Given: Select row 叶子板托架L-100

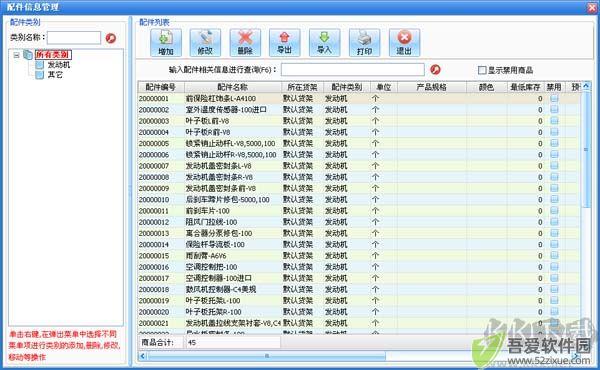Looking at the screenshot, I should tap(359, 301).
